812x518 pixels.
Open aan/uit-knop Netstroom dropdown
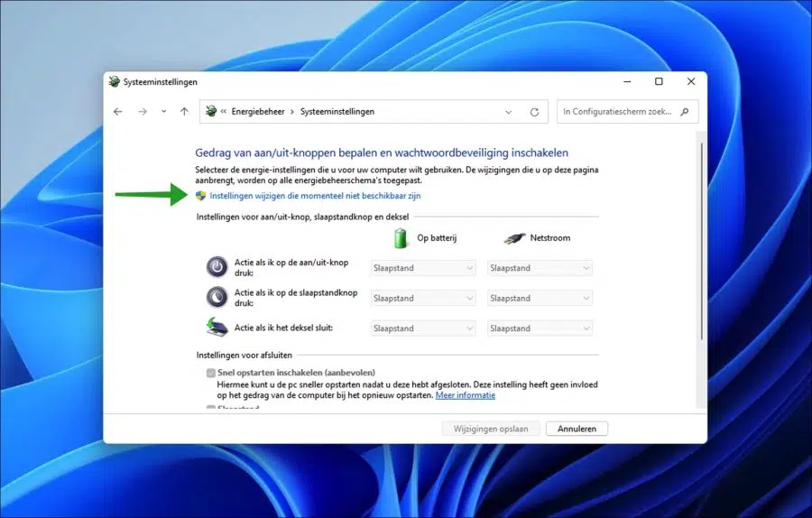[540, 268]
